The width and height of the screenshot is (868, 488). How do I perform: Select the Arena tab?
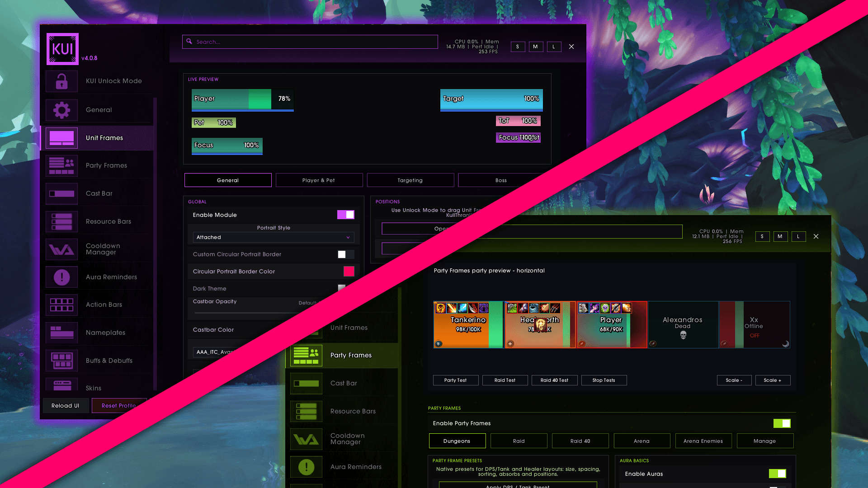pyautogui.click(x=642, y=441)
